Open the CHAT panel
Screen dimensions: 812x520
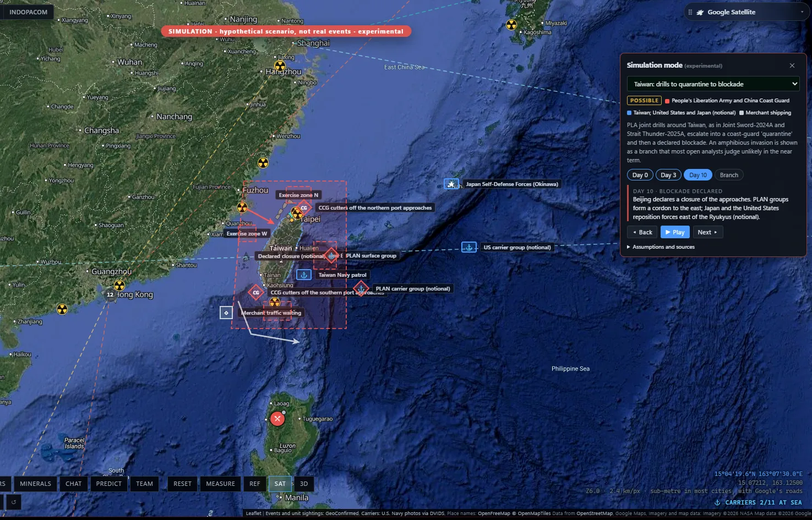pos(74,484)
